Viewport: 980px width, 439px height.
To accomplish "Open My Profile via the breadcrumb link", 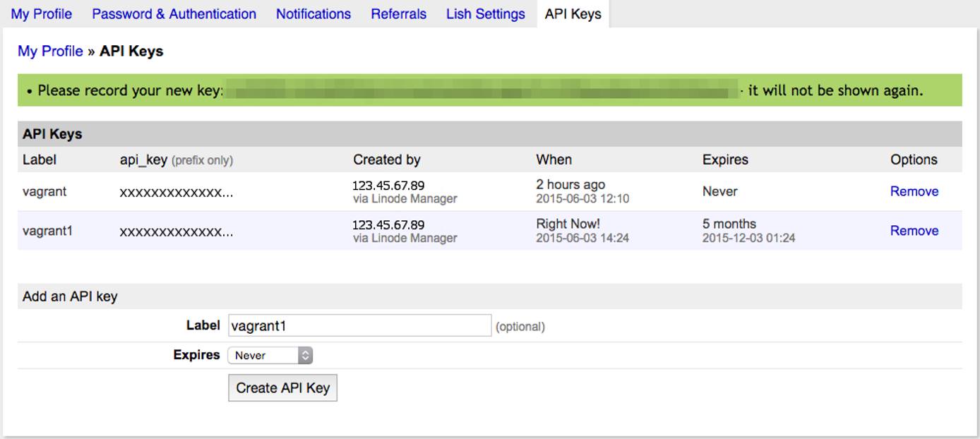I will point(49,50).
